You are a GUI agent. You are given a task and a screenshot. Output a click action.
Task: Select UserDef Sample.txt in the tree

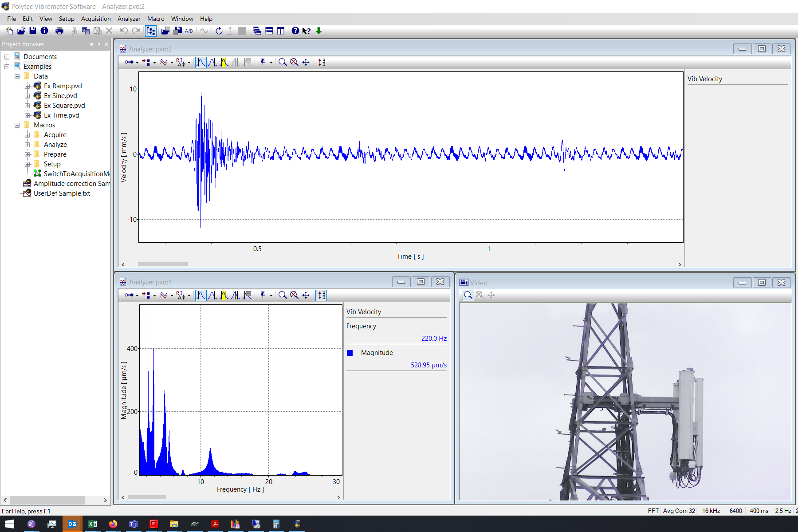[x=62, y=193]
